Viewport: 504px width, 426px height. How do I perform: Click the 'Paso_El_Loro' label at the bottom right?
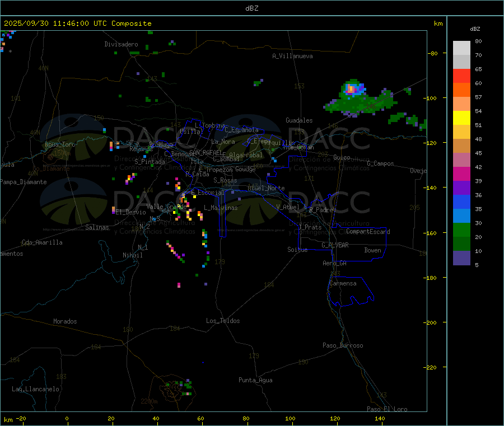click(x=387, y=409)
